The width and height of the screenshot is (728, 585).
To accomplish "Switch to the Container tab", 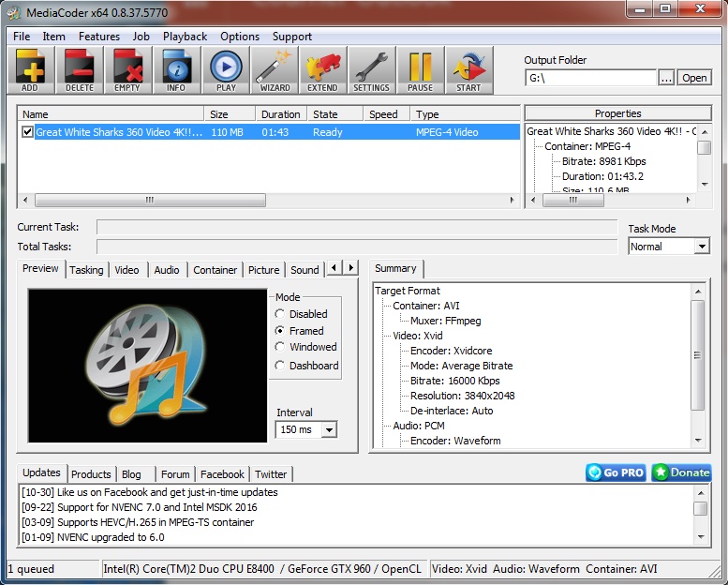I will pos(215,270).
